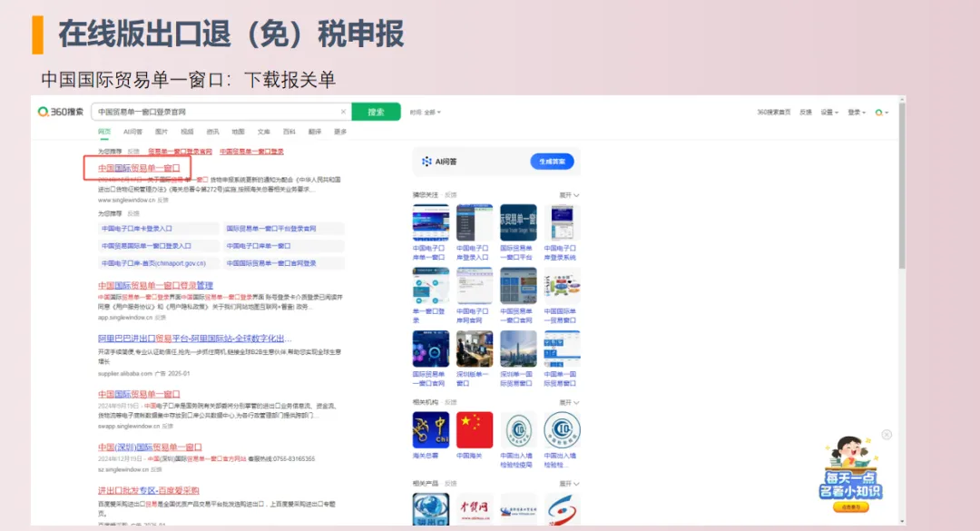
Task: Click the 每天一点名著小知识 floating banner
Action: pos(850,476)
